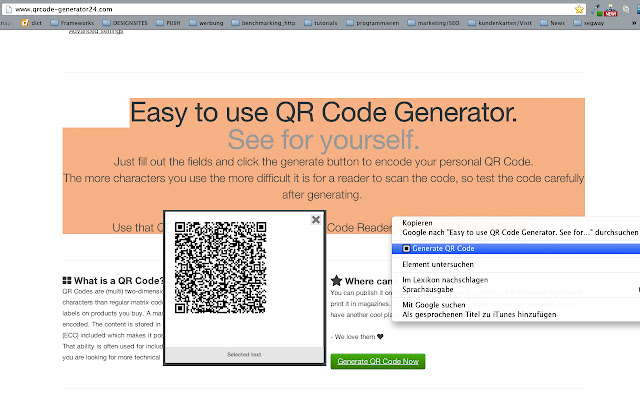Click the QR icon in Generate QR Code entry

406,248
